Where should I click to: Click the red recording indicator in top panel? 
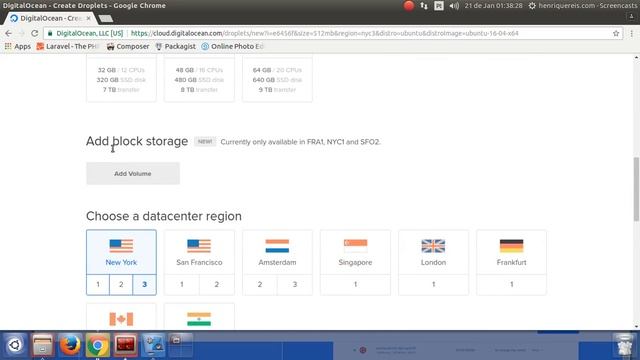point(409,6)
